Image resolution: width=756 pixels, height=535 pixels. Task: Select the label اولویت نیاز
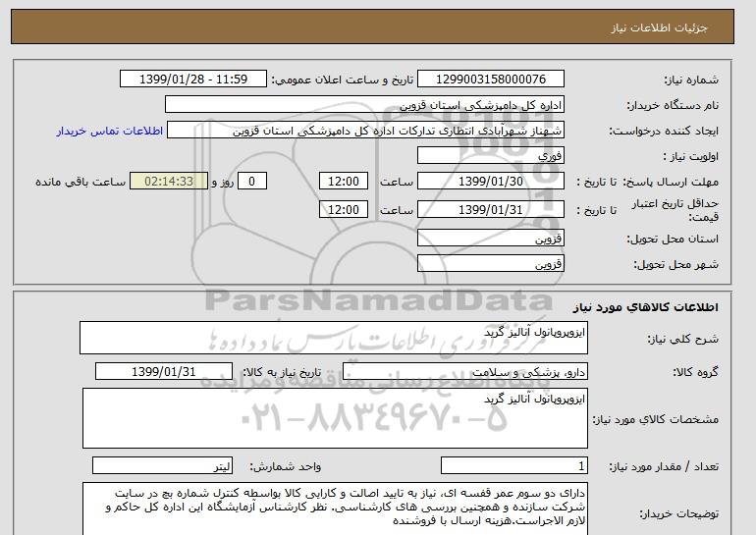(x=691, y=157)
